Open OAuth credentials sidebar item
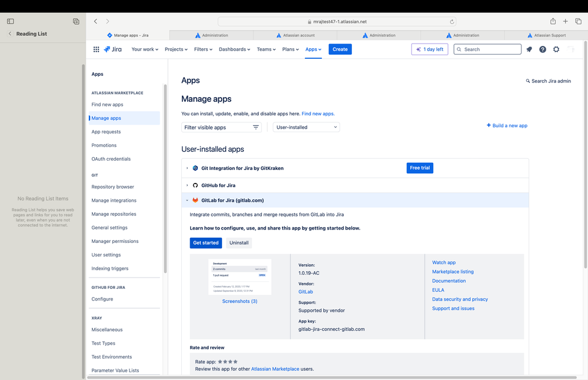Viewport: 588px width, 380px height. [111, 159]
